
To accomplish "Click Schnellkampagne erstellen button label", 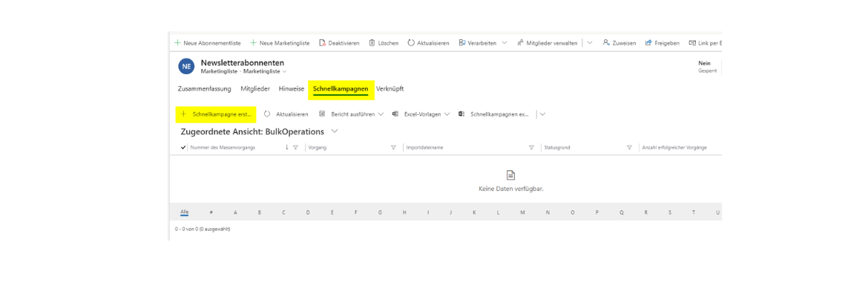I will tap(222, 114).
